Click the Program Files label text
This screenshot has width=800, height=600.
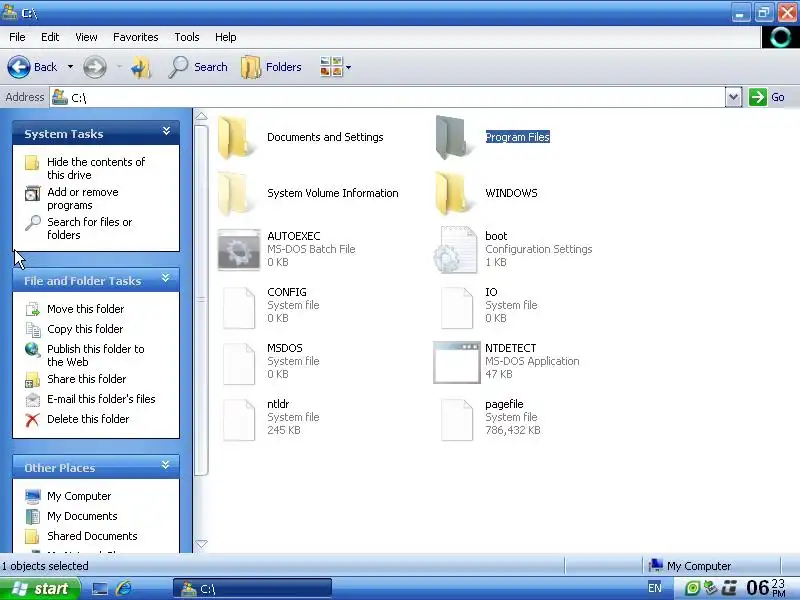click(517, 137)
